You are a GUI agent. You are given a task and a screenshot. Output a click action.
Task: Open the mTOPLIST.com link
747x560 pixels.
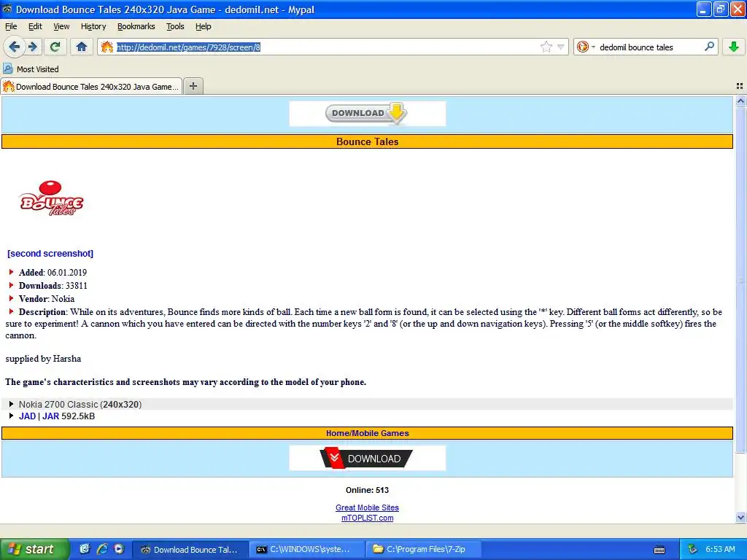tap(368, 518)
